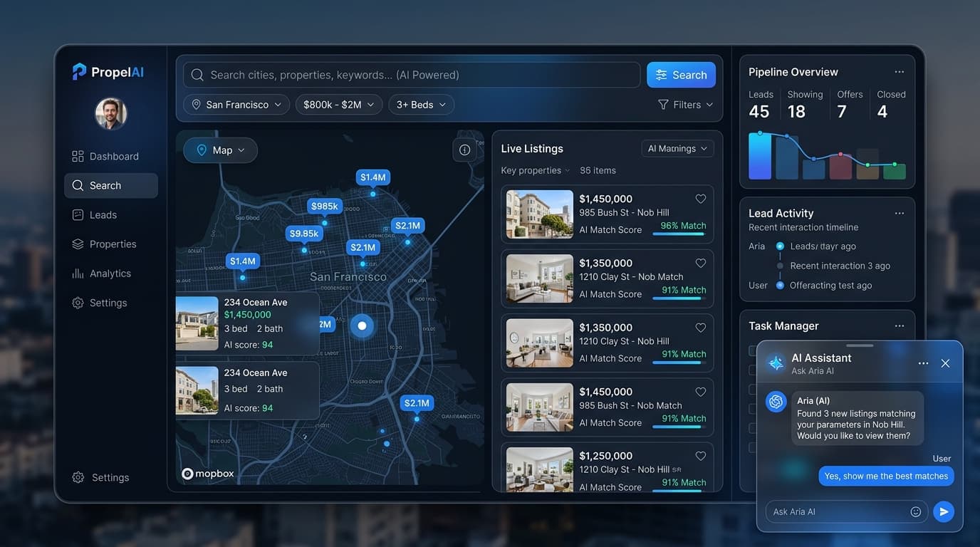Open Leads in the sidebar

pyautogui.click(x=111, y=214)
